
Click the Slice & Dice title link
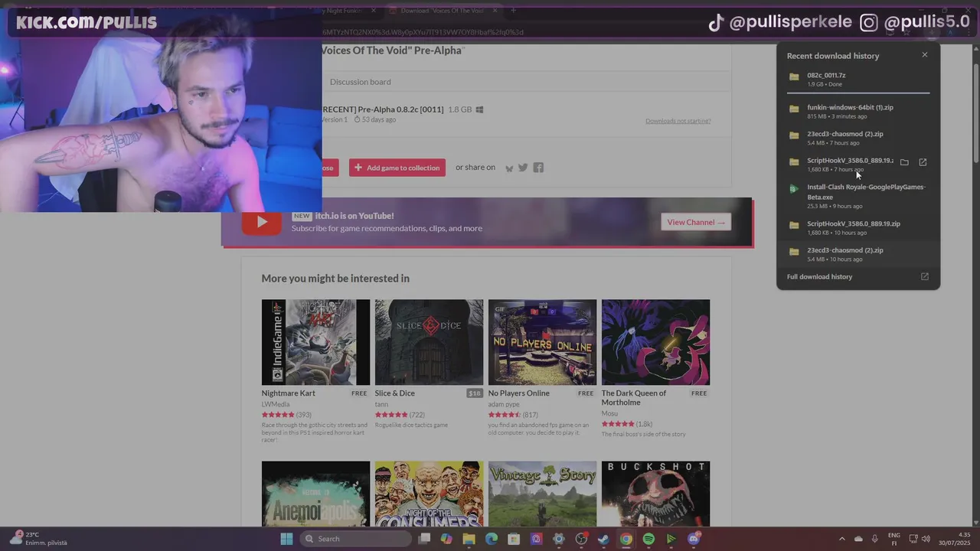click(395, 393)
